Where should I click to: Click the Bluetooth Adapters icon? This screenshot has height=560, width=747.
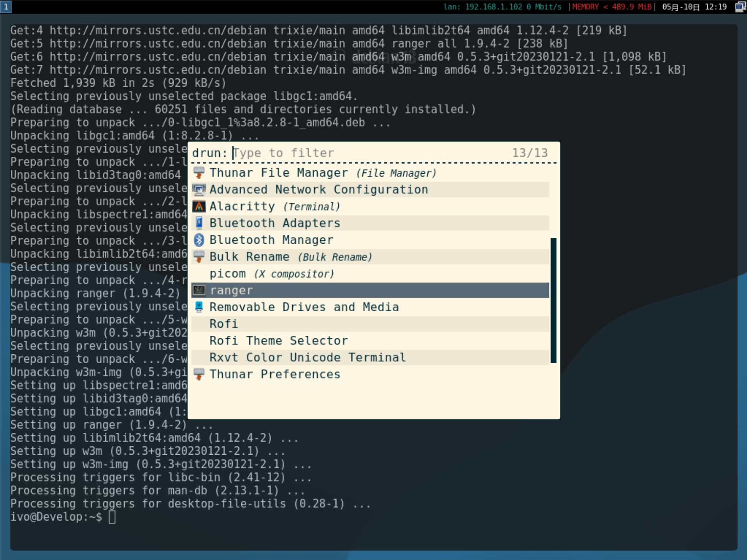click(x=199, y=223)
